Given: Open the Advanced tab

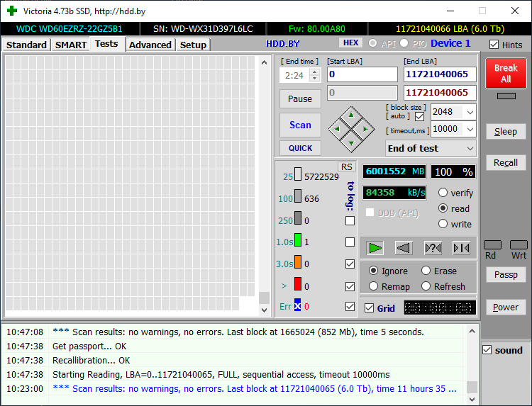Looking at the screenshot, I should (x=150, y=45).
